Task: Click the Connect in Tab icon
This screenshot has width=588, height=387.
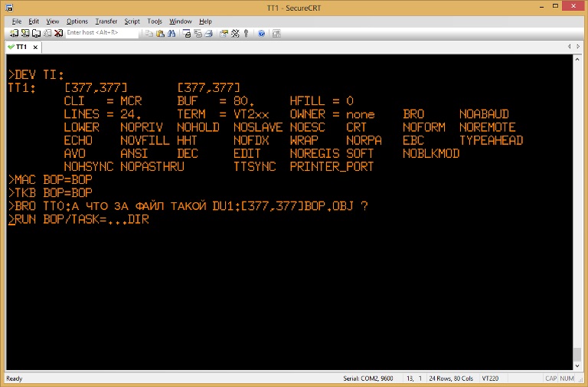Action: click(x=36, y=33)
